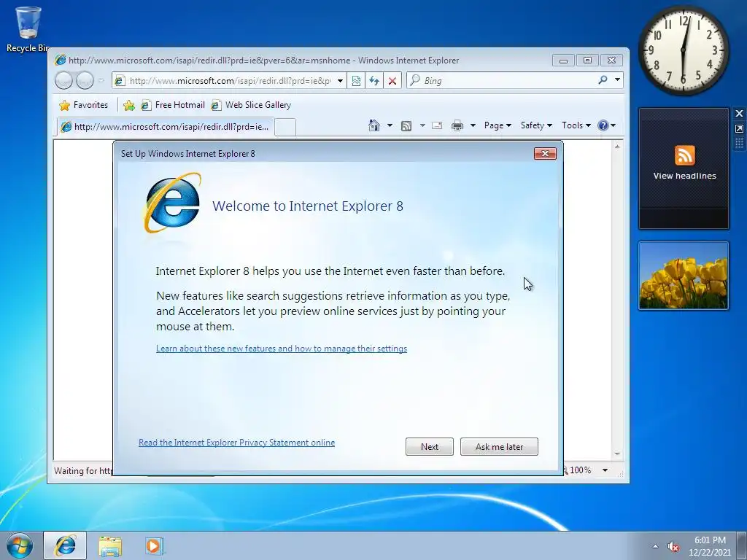The image size is (747, 560).
Task: Stop page loading with red X icon
Action: (392, 80)
